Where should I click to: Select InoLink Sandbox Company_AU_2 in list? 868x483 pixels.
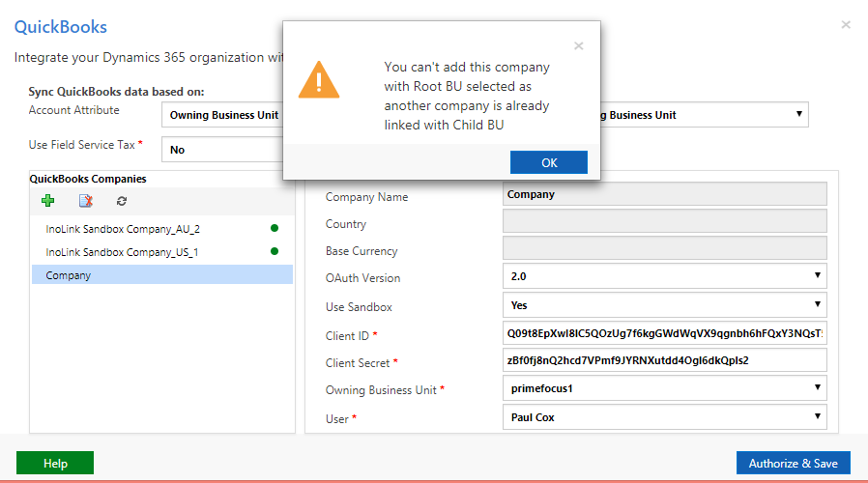(x=161, y=229)
